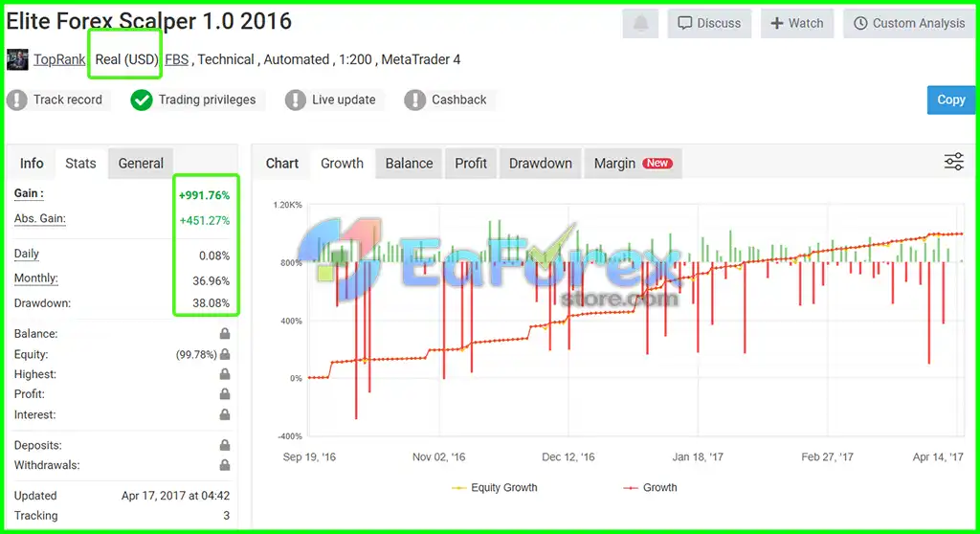
Task: Click the Equity lock icon
Action: 225,354
